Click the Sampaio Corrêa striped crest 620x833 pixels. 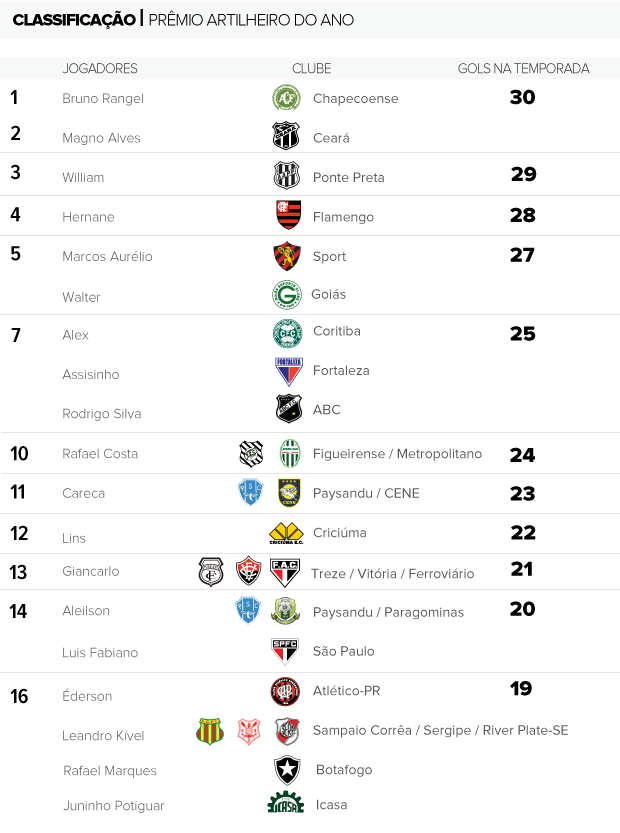[210, 731]
